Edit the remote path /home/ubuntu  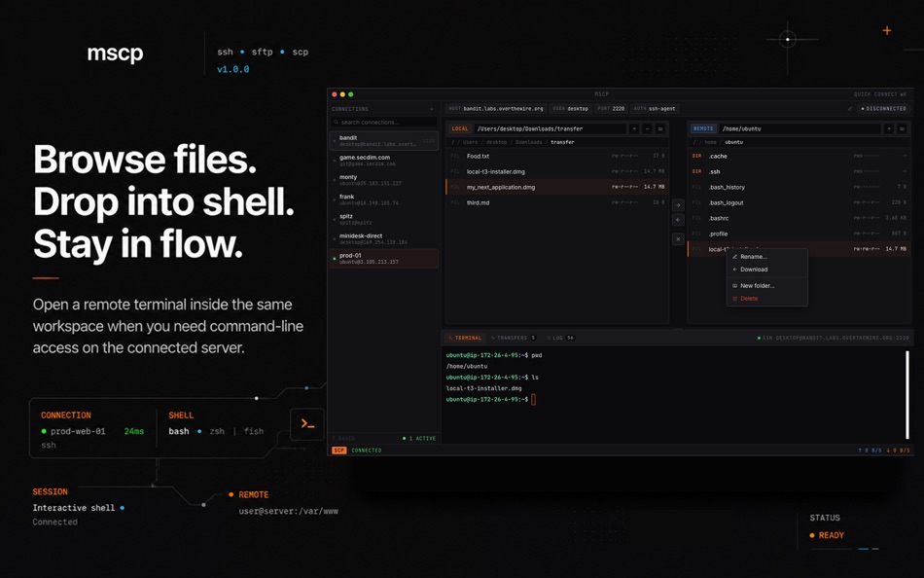(x=800, y=128)
